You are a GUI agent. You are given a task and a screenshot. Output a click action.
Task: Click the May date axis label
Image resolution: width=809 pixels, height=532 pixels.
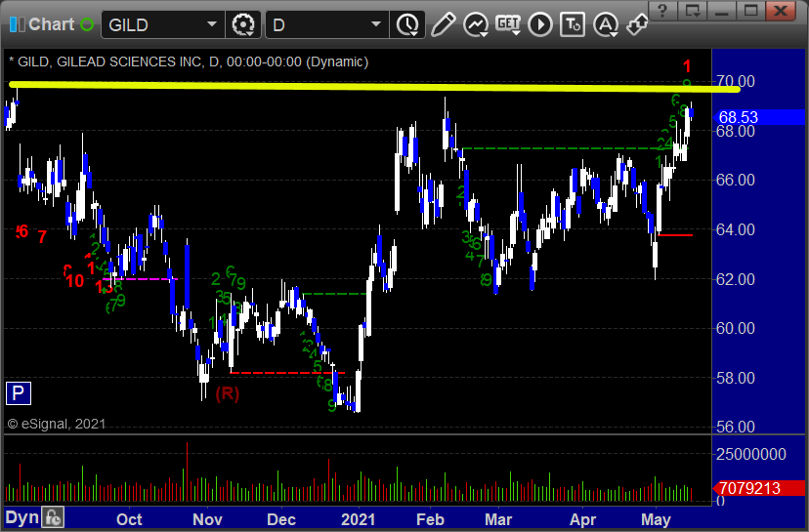tap(656, 519)
